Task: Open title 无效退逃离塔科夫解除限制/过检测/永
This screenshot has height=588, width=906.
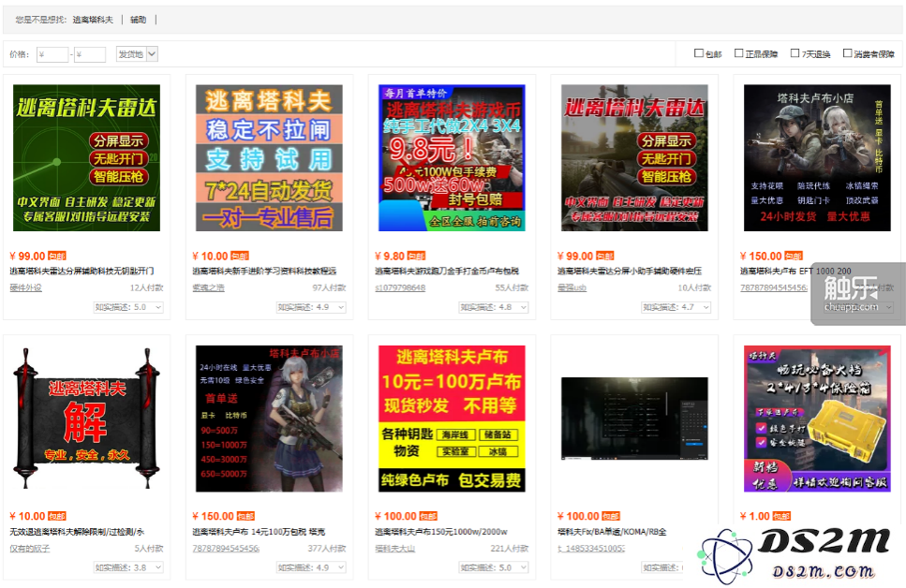Action: [77, 532]
